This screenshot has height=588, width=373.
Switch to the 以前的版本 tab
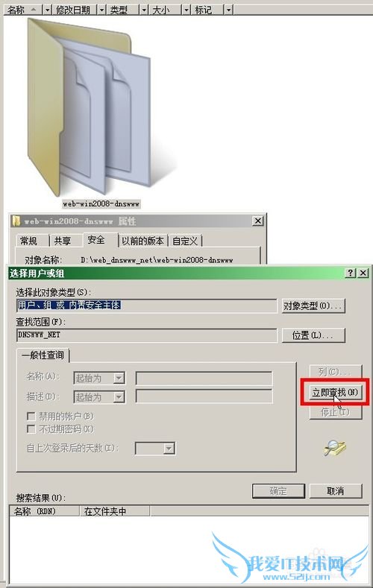142,241
